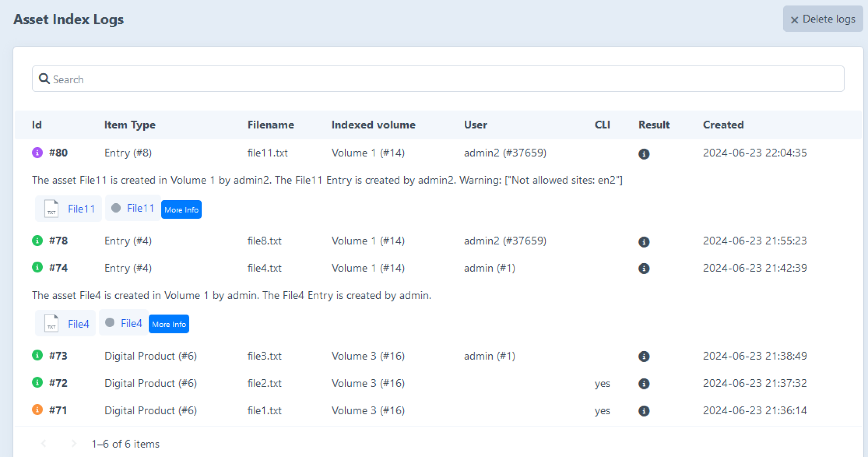Click the green status icon for log #78
Image resolution: width=868 pixels, height=457 pixels.
(x=37, y=240)
